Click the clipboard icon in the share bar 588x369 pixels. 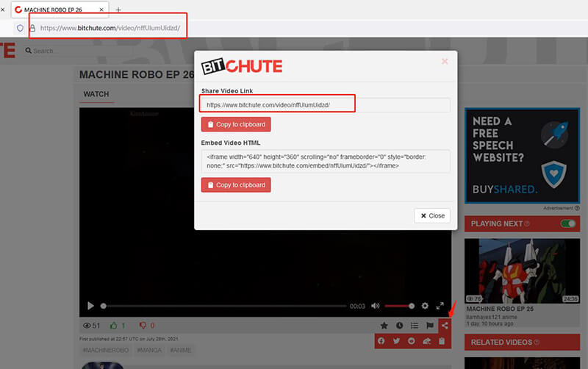tap(442, 341)
